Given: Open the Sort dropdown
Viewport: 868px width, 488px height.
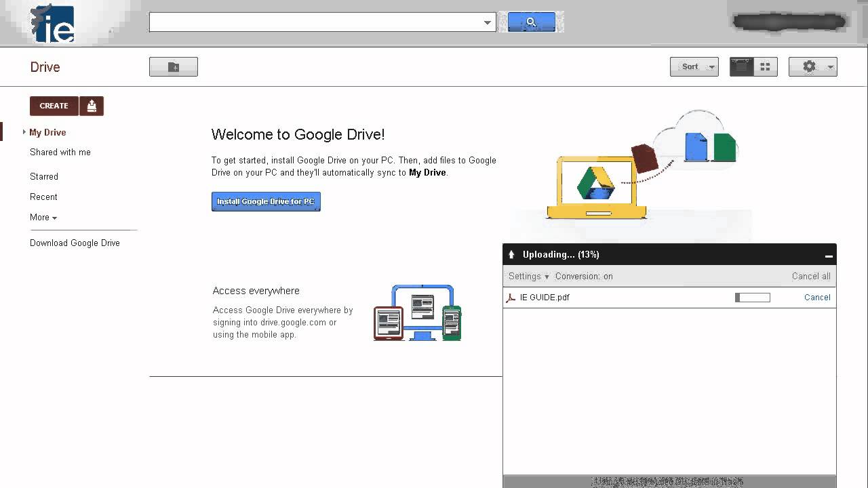Looking at the screenshot, I should (694, 66).
